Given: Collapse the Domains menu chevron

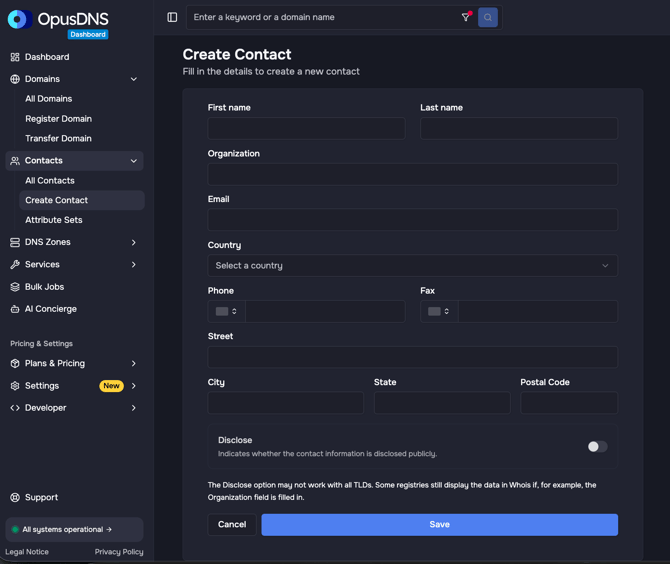Looking at the screenshot, I should [134, 79].
